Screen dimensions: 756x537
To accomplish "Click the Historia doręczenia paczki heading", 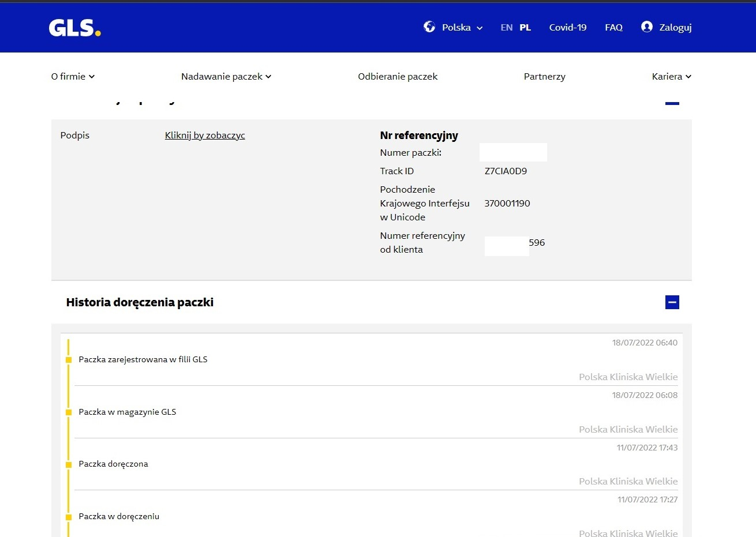I will (x=140, y=302).
